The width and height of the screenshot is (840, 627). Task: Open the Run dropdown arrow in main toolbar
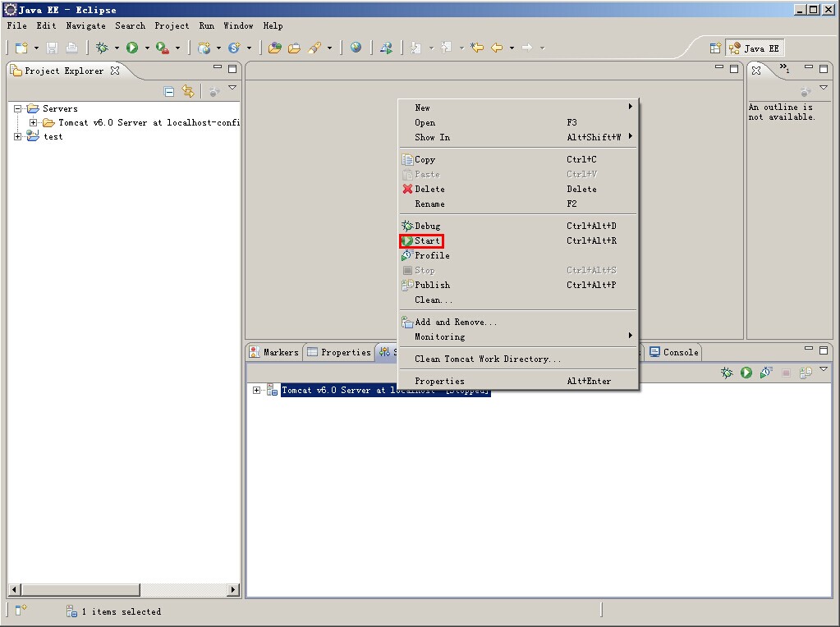coord(147,48)
